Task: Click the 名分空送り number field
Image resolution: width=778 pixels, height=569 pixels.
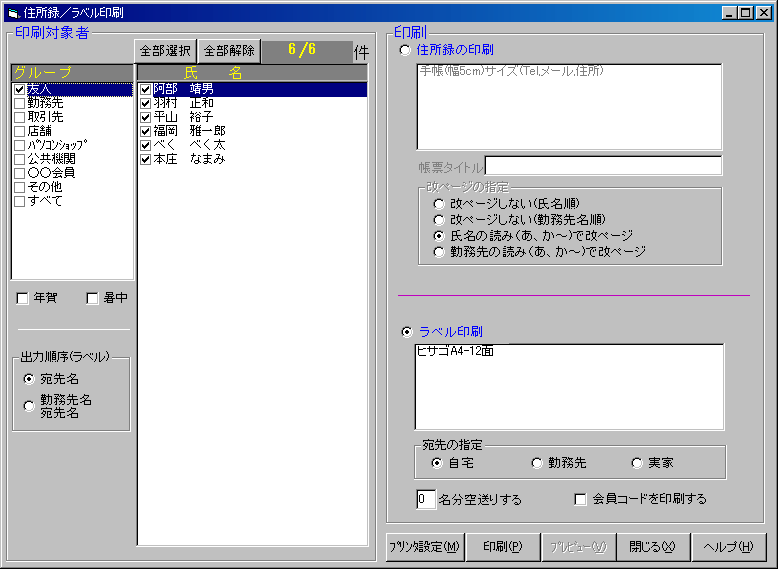Action: point(425,498)
